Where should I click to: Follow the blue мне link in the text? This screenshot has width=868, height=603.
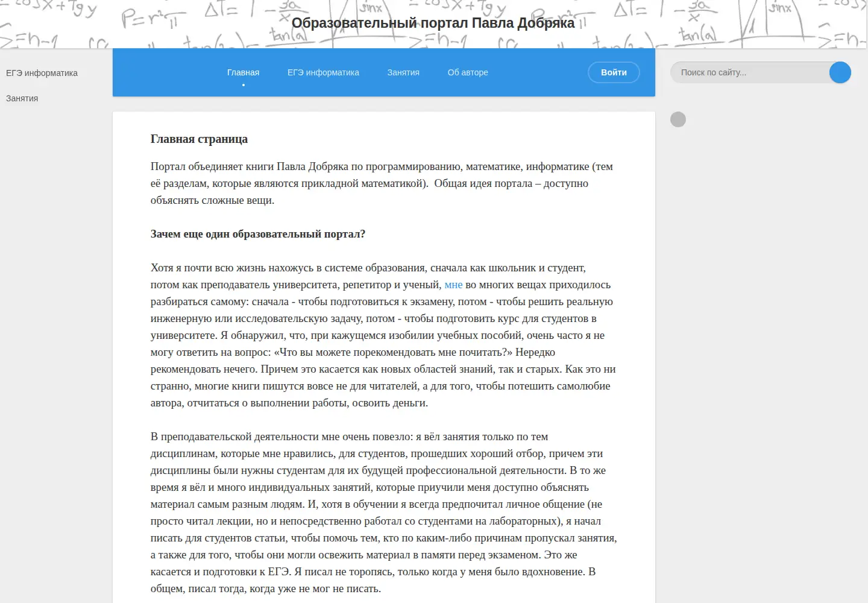(x=453, y=285)
